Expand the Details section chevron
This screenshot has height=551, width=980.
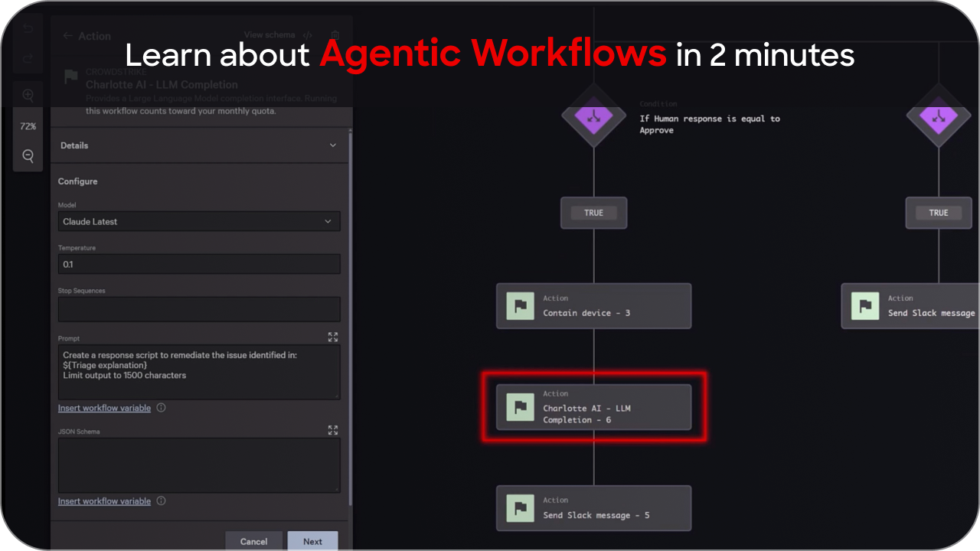coord(332,145)
